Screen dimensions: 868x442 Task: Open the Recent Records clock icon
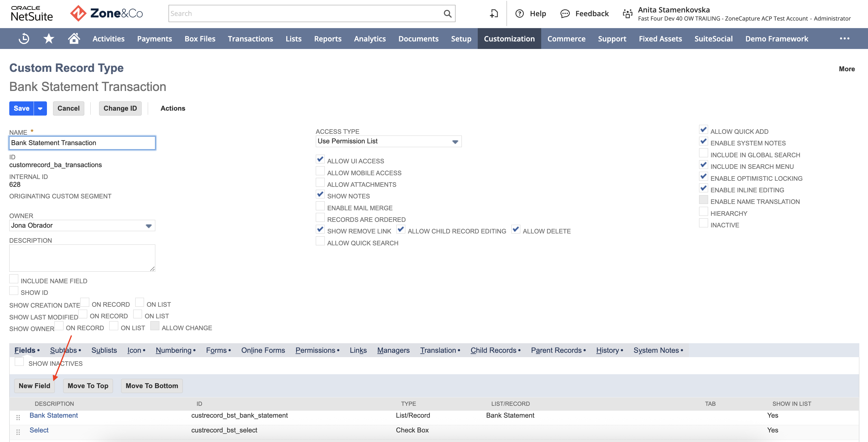(23, 39)
